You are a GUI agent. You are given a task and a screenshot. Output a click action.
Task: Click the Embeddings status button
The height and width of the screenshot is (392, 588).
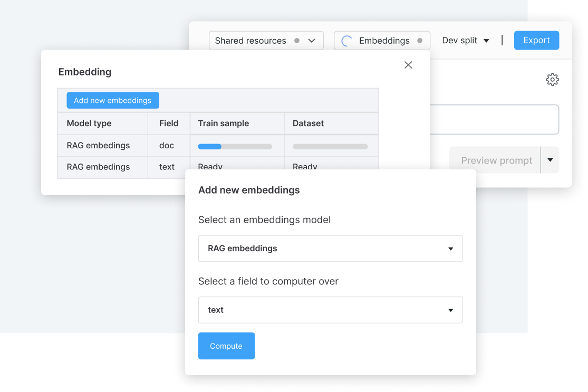click(x=382, y=41)
